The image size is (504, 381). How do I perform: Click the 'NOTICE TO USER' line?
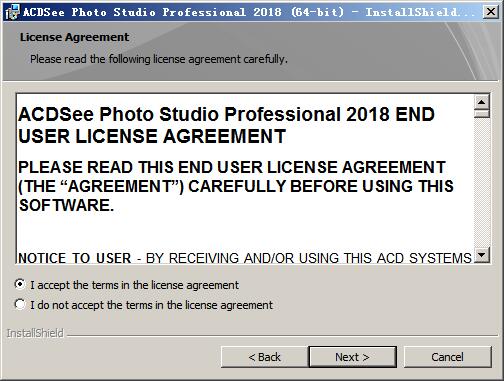point(244,258)
